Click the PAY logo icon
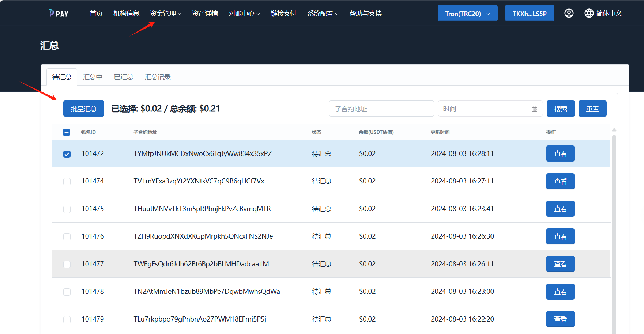The width and height of the screenshot is (644, 334). [58, 14]
